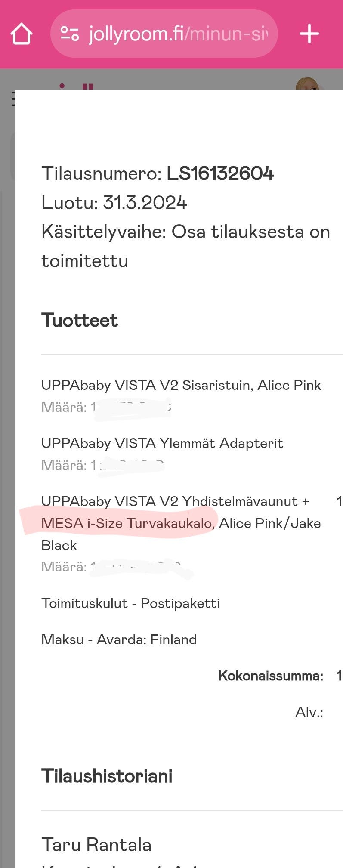
Task: Open UPPAbaby VISTA V2 Sisaristuin product
Action: tap(181, 385)
